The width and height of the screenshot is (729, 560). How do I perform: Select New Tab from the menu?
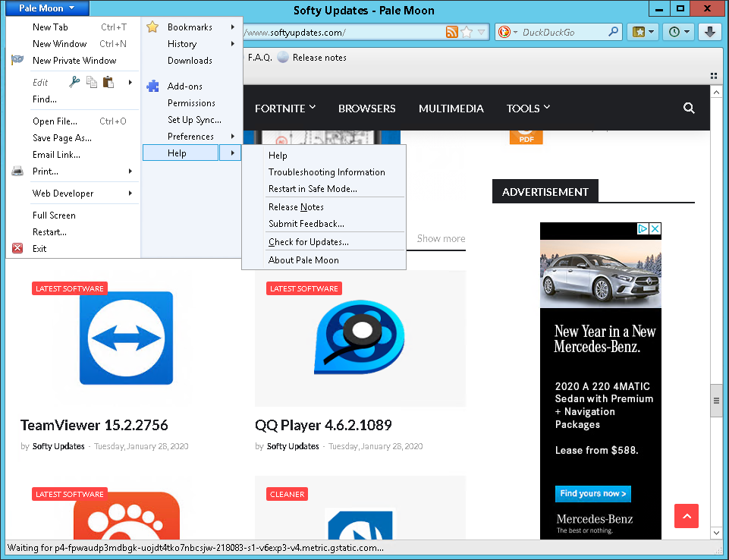point(74,27)
